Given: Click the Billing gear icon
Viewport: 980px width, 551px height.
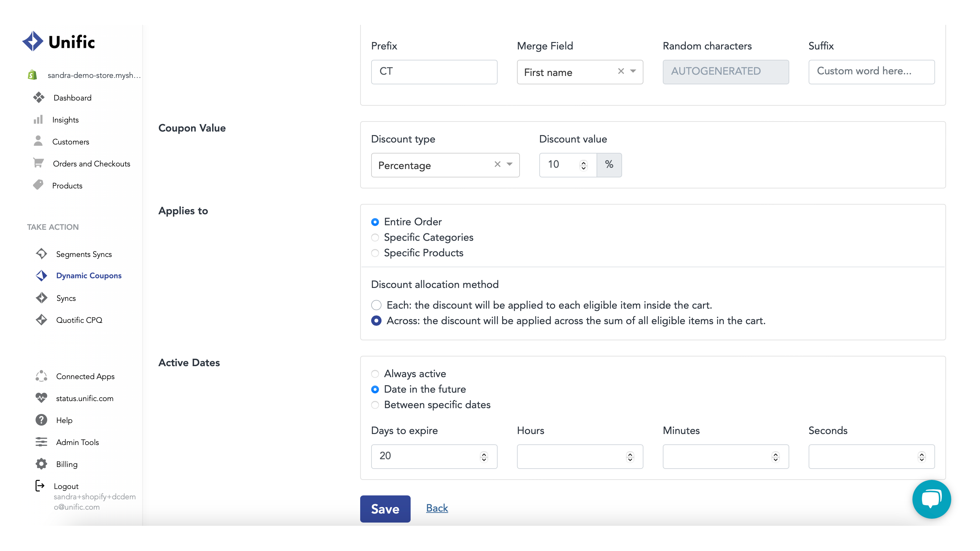Looking at the screenshot, I should [41, 464].
